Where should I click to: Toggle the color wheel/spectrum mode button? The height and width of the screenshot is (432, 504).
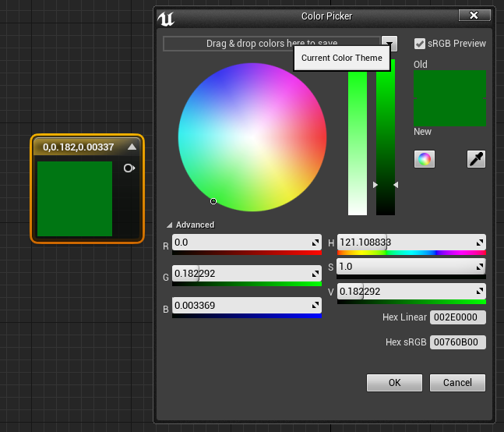pos(425,159)
